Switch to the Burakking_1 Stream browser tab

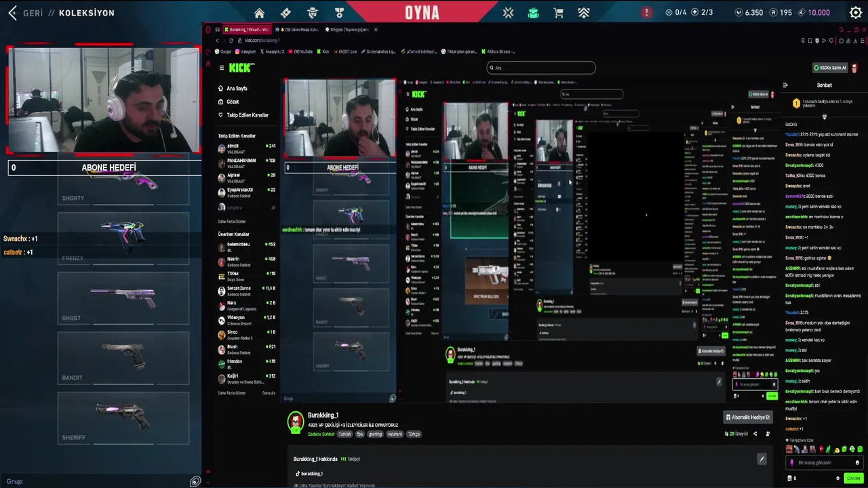point(246,30)
